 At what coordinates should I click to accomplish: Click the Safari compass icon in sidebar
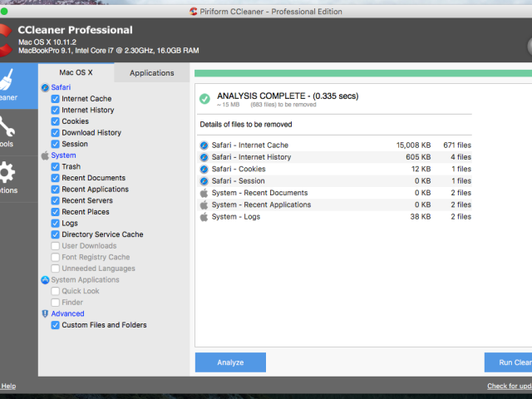(45, 87)
